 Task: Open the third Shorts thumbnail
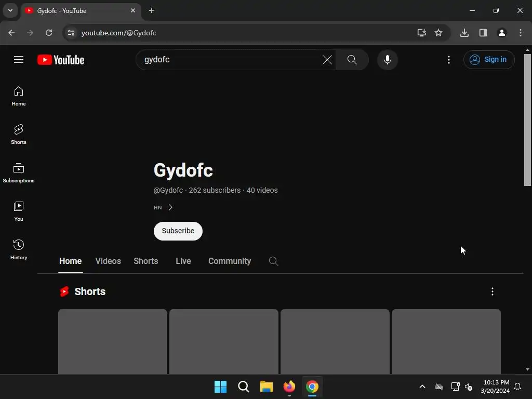335,341
